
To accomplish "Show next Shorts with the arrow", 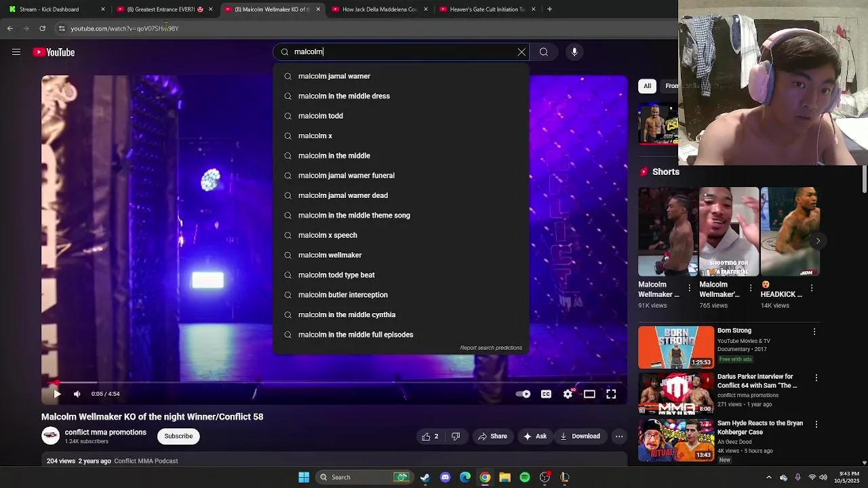I will 818,241.
